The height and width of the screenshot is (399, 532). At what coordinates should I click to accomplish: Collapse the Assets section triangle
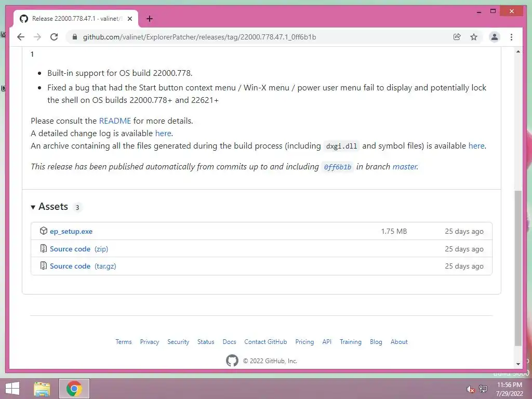(x=33, y=207)
